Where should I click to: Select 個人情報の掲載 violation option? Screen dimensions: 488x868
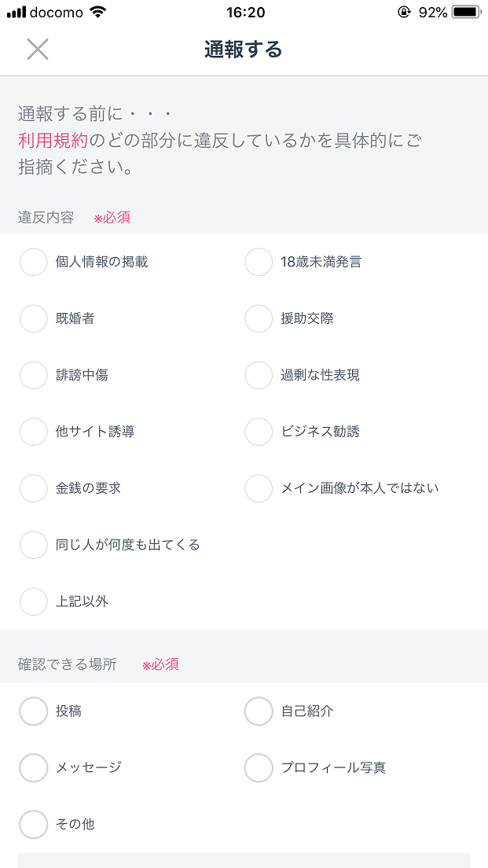click(x=34, y=262)
